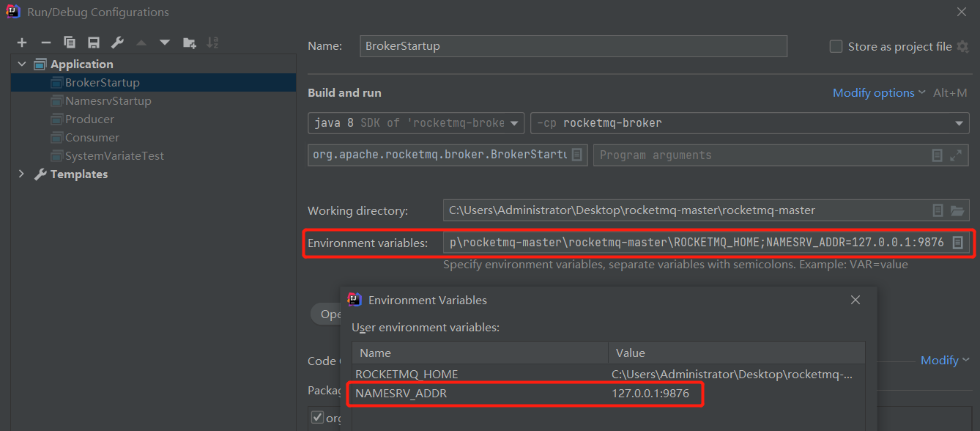Remove the selected configuration
Viewport: 980px width, 431px height.
45,43
